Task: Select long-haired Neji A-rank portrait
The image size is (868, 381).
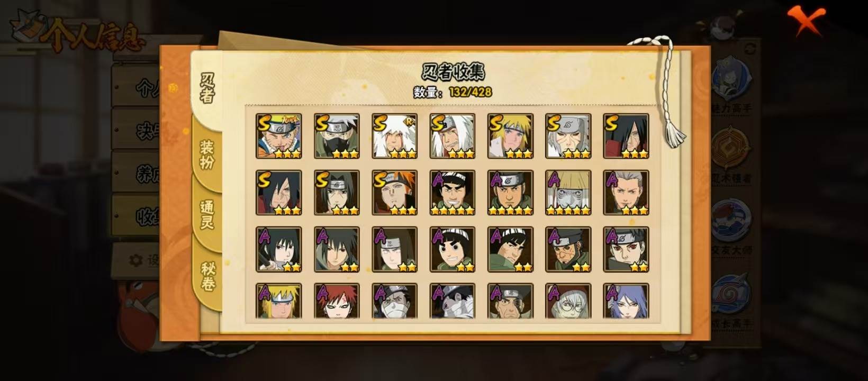Action: click(394, 250)
